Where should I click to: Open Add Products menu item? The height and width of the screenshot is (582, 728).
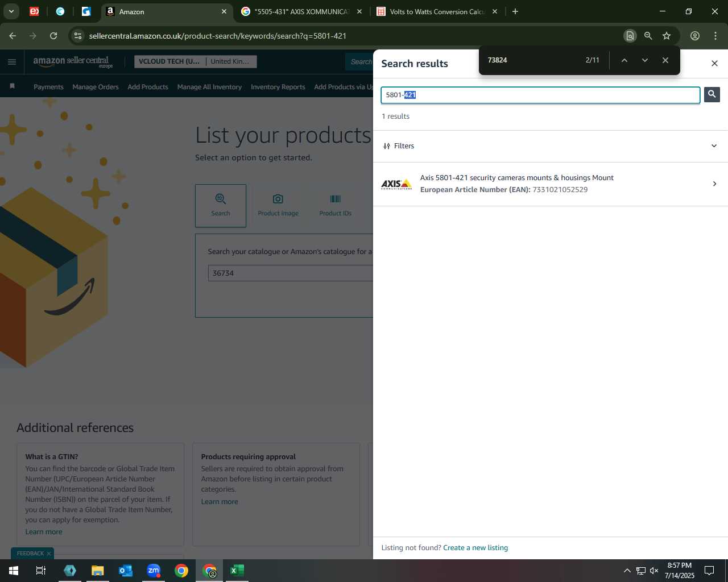click(148, 87)
